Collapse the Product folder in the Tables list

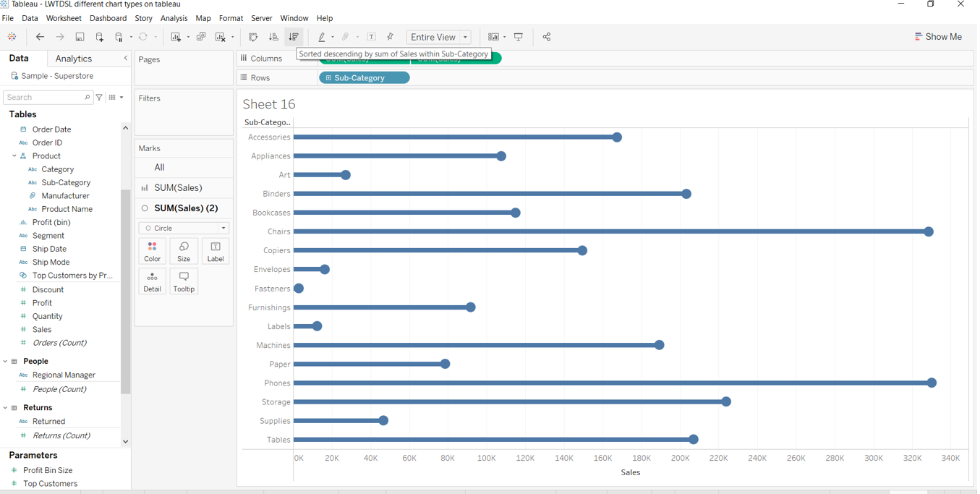pos(14,156)
